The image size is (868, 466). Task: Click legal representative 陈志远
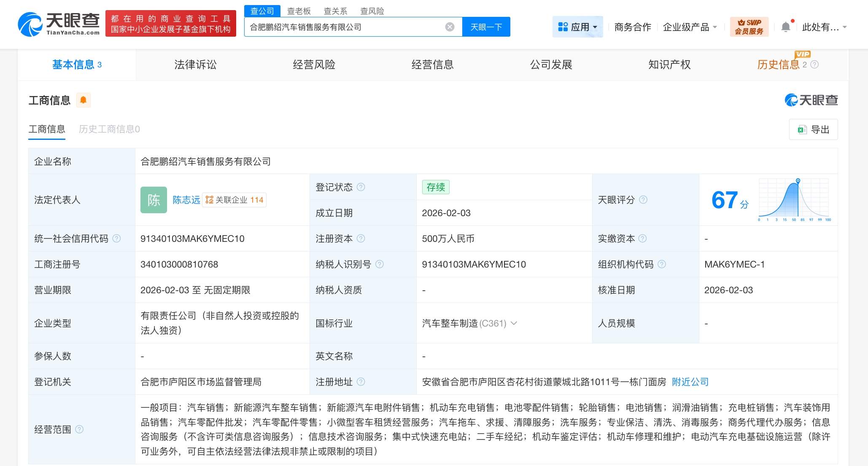[186, 200]
